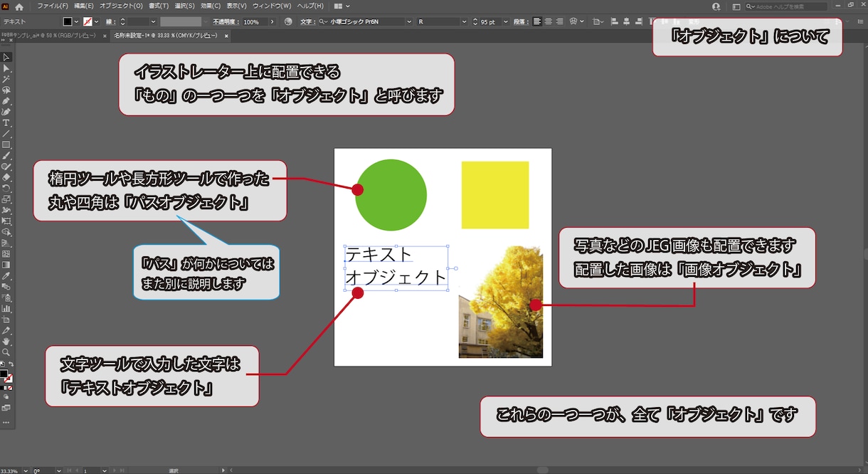Click the 線 stroke panel link
Viewport: 868px width, 474px height.
[110, 21]
